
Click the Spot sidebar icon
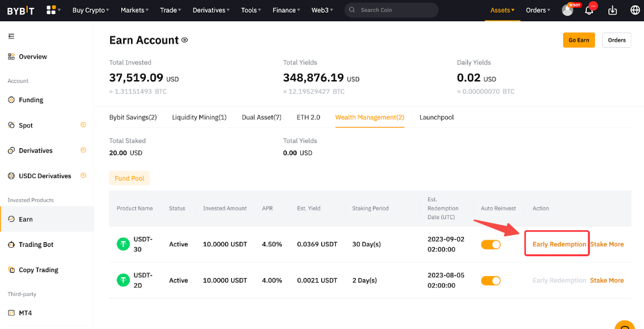11,125
